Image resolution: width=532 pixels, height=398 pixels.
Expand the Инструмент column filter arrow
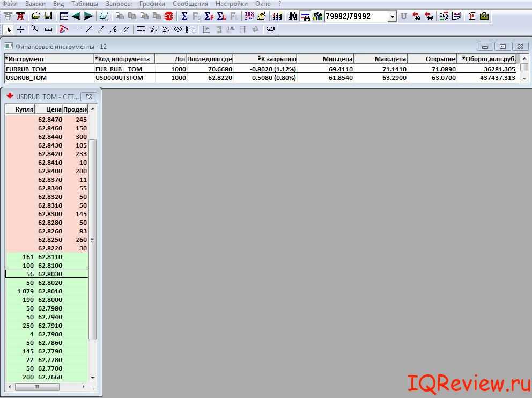[x=7, y=58]
